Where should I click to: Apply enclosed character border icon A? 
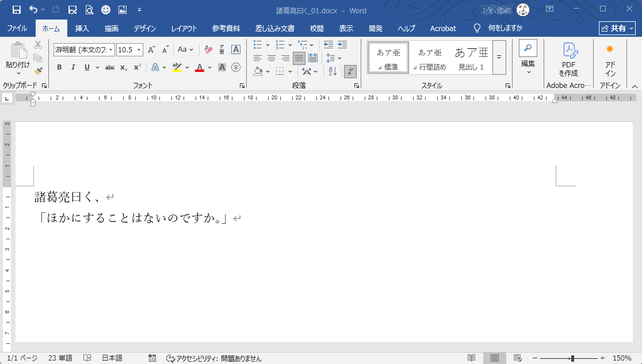(236, 49)
